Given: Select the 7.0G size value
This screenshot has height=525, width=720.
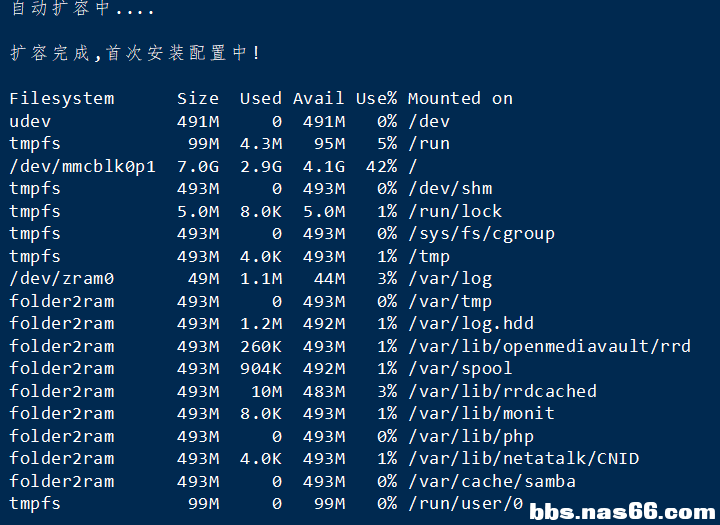Looking at the screenshot, I should click(198, 166).
